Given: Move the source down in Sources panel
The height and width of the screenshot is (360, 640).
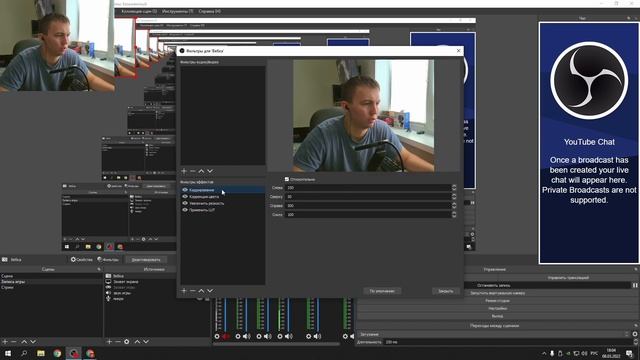Looking at the screenshot, I should pyautogui.click(x=146, y=341).
